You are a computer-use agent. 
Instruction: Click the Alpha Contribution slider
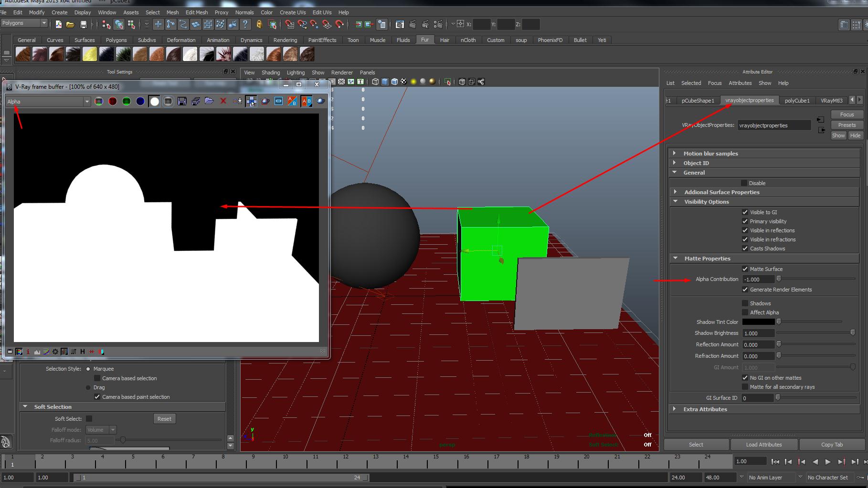816,279
